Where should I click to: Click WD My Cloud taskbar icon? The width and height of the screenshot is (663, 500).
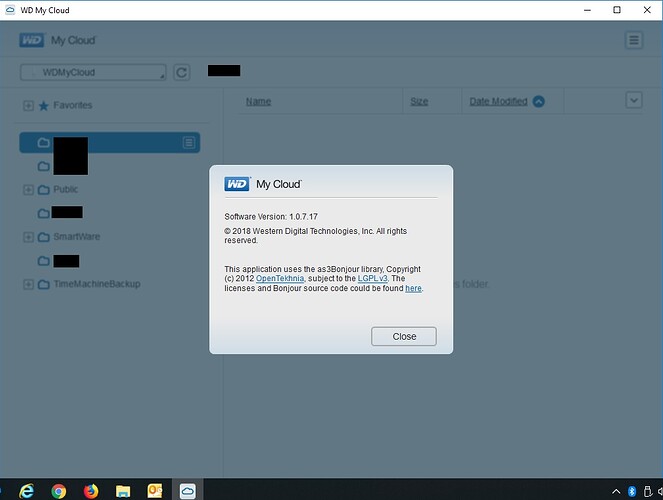click(x=187, y=490)
